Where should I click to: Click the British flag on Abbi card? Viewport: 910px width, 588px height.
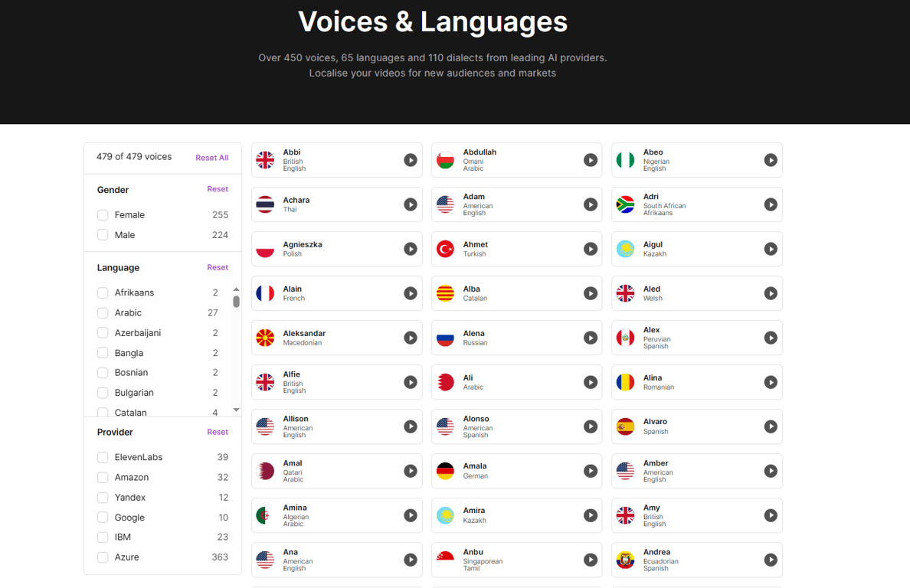(x=265, y=160)
